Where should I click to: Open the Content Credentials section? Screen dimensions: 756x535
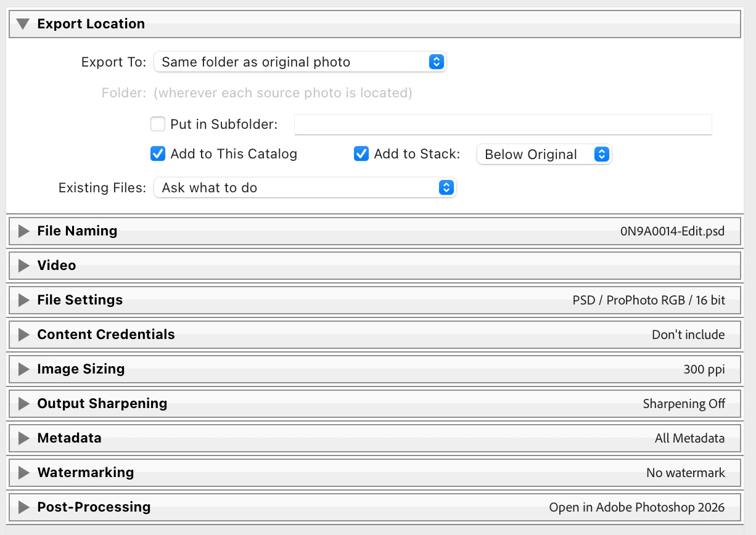tap(24, 335)
